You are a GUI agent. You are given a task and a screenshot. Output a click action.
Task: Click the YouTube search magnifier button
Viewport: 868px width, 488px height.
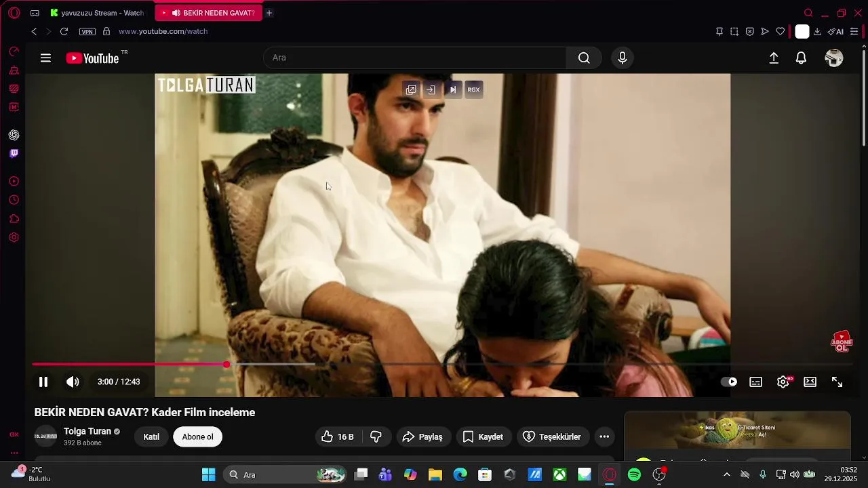pos(584,58)
